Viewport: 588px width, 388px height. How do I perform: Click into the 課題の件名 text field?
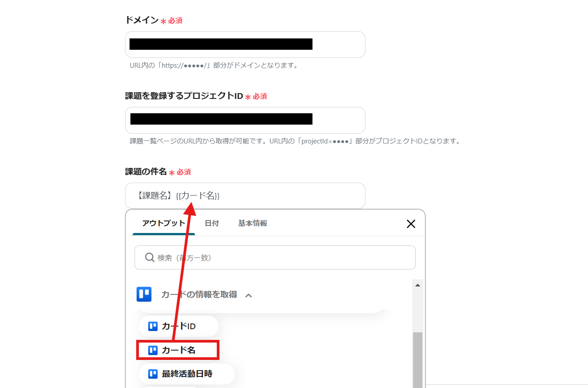click(245, 196)
